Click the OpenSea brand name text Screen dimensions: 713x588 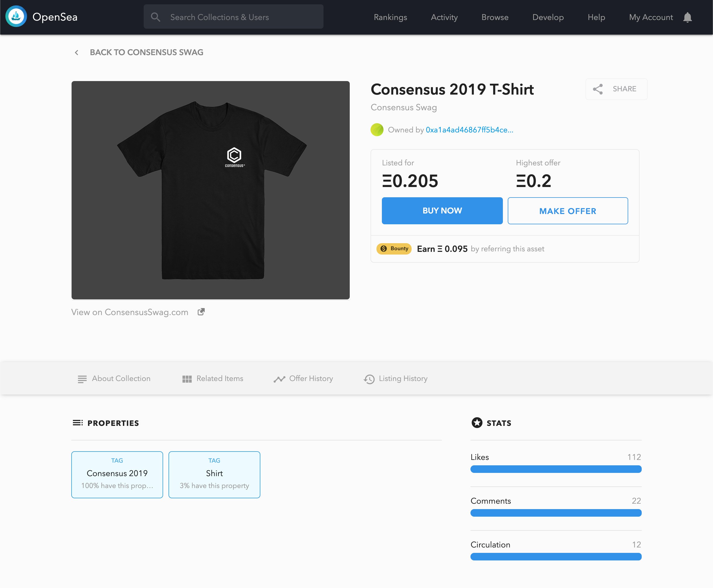click(x=55, y=17)
